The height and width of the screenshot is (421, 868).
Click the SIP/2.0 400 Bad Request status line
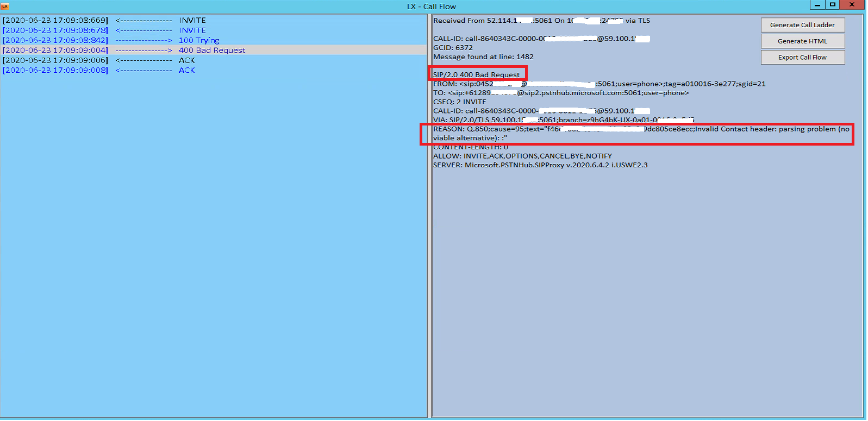click(x=476, y=74)
